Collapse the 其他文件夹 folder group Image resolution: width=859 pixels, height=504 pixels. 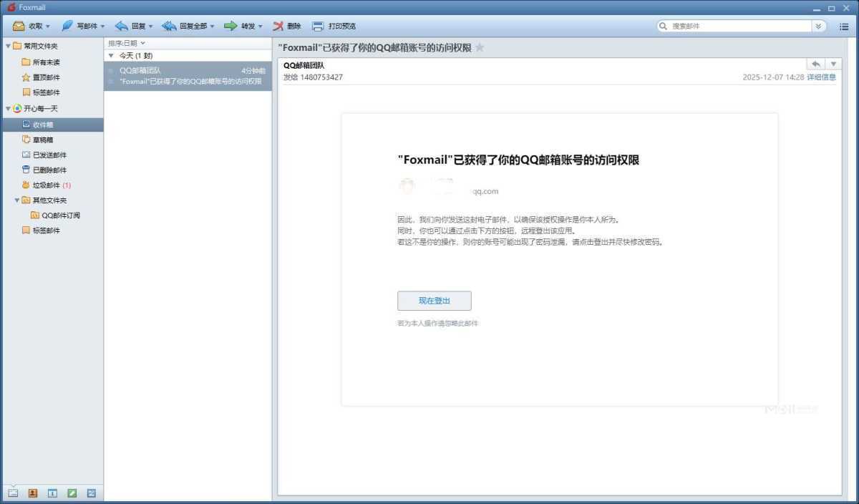[x=16, y=200]
